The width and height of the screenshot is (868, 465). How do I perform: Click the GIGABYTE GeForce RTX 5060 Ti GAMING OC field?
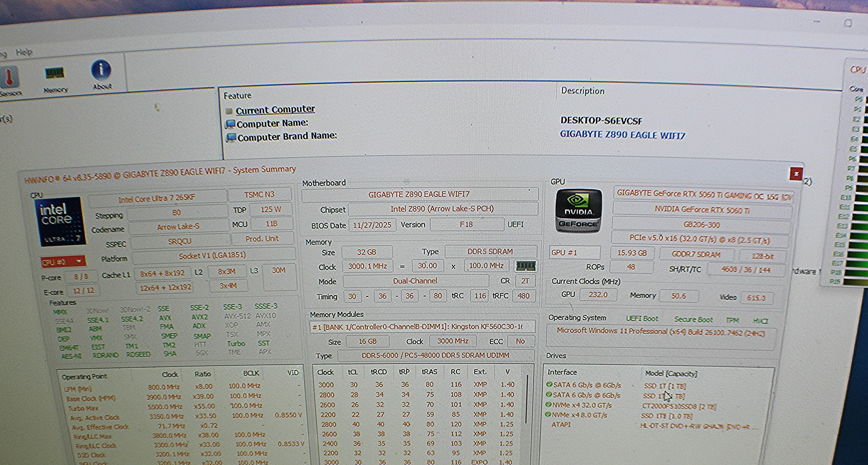(704, 193)
